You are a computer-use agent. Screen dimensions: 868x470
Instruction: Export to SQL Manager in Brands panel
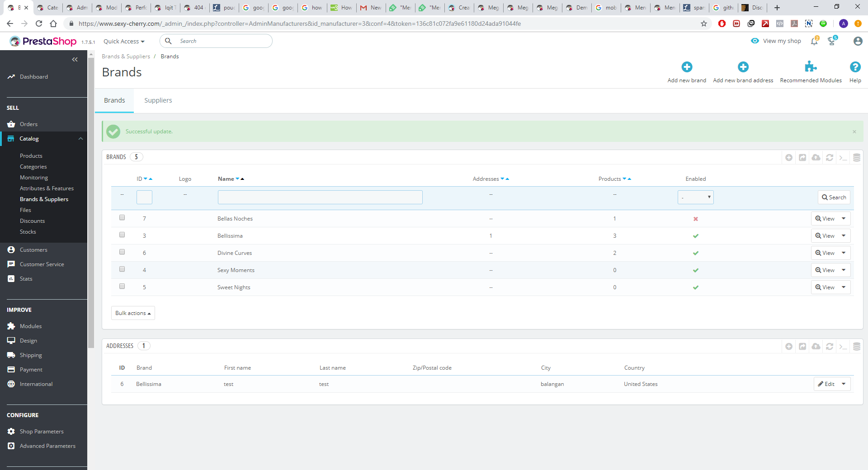[x=857, y=157]
